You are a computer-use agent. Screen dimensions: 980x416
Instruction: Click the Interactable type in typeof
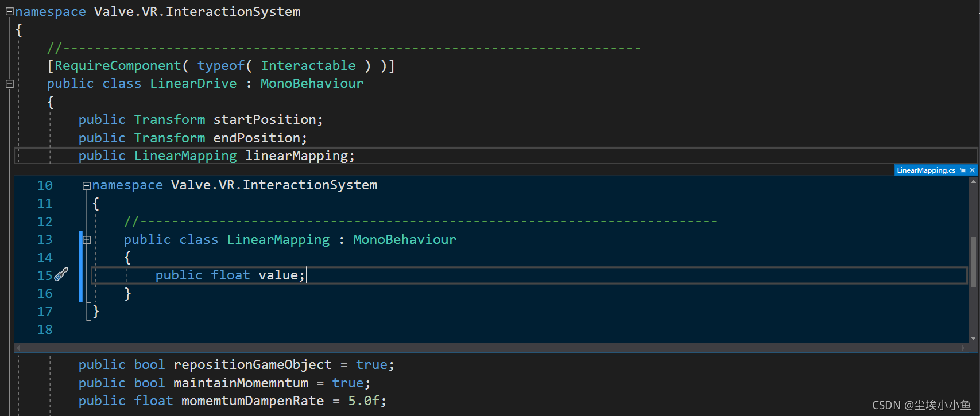click(x=308, y=66)
